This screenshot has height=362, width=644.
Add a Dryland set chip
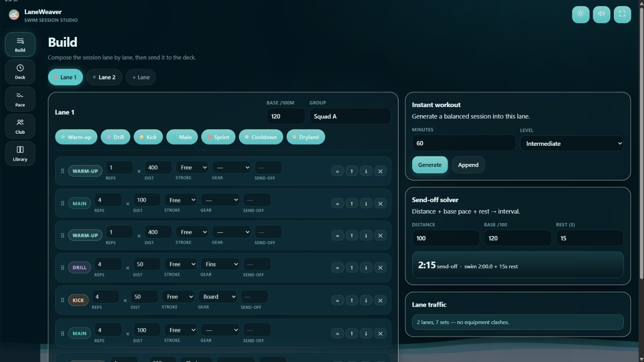click(x=306, y=137)
